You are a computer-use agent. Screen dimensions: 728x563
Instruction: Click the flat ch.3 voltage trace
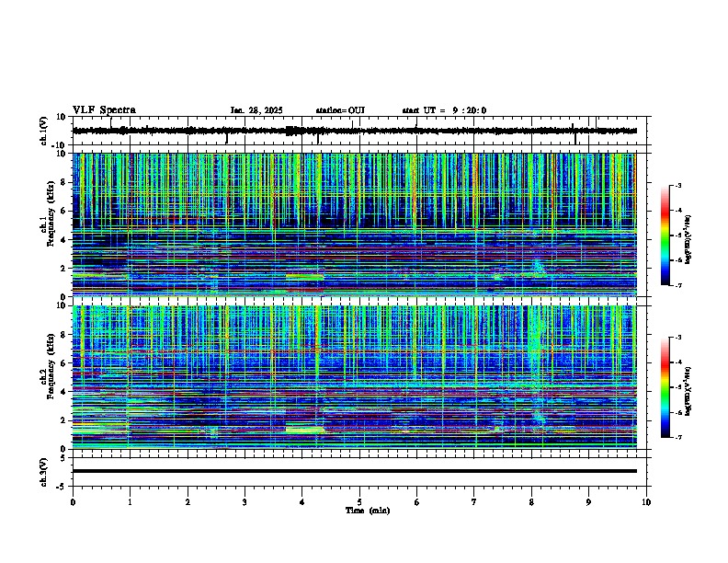click(355, 471)
